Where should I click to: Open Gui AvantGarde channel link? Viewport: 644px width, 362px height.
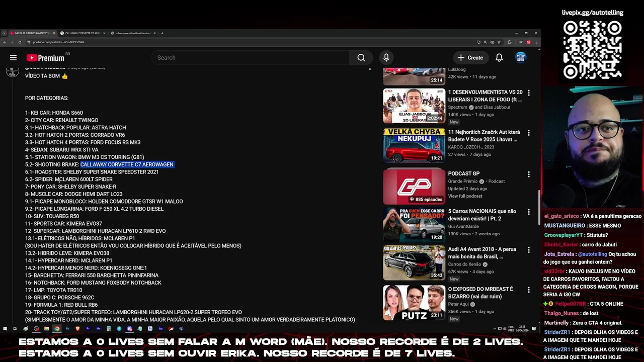(x=463, y=226)
